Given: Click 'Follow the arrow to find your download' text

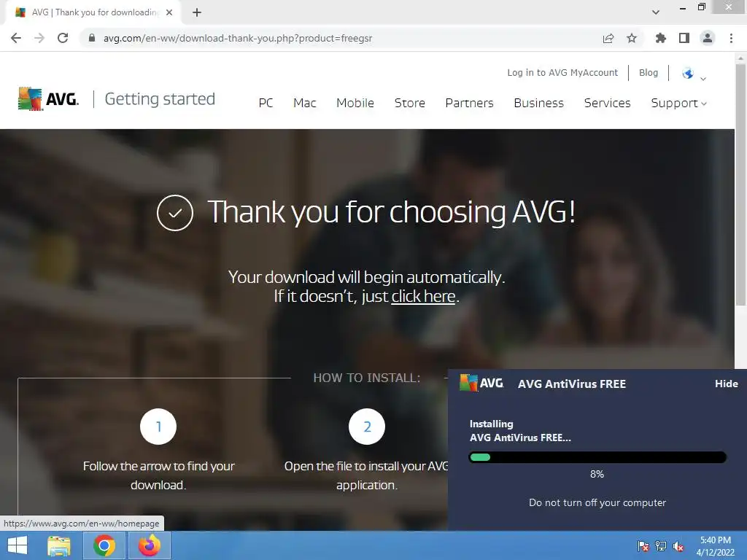Looking at the screenshot, I should point(158,475).
